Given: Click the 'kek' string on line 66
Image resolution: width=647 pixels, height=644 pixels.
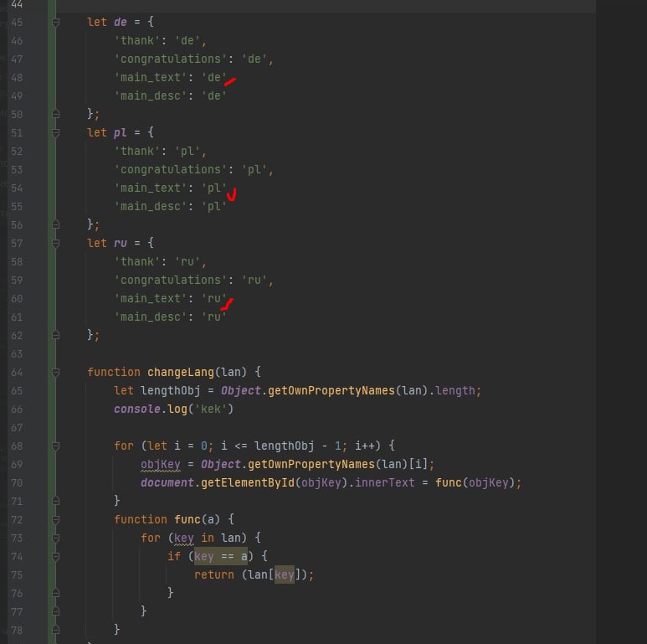Looking at the screenshot, I should point(210,410).
